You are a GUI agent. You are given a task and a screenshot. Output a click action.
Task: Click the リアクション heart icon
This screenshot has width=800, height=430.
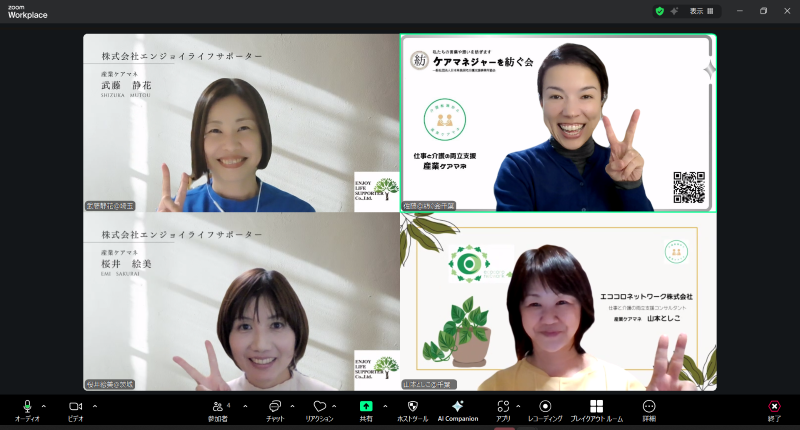click(x=319, y=408)
